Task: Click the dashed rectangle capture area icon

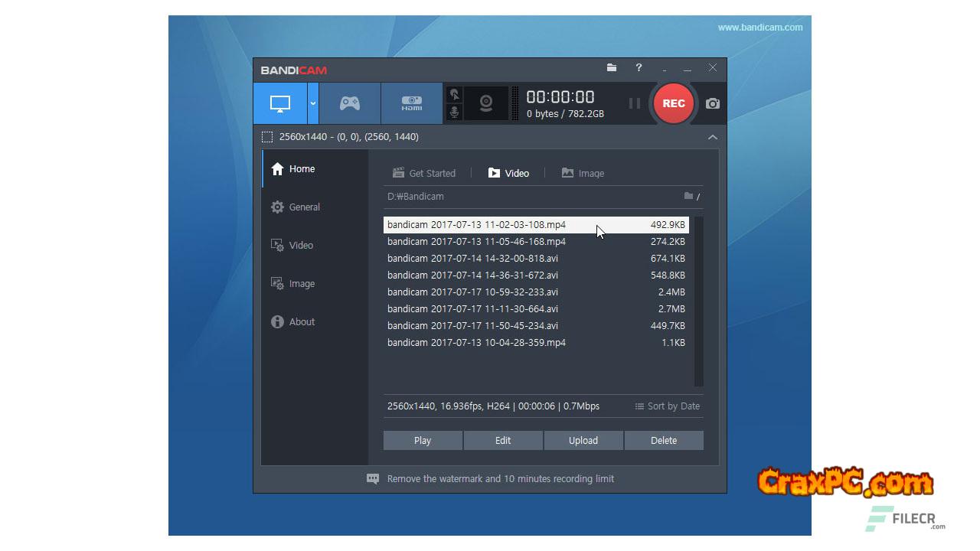Action: (267, 137)
